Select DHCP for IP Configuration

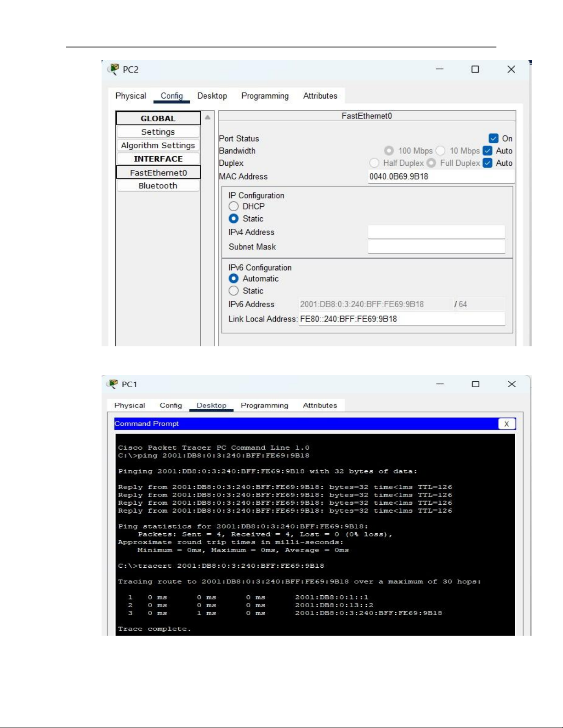pyautogui.click(x=233, y=206)
